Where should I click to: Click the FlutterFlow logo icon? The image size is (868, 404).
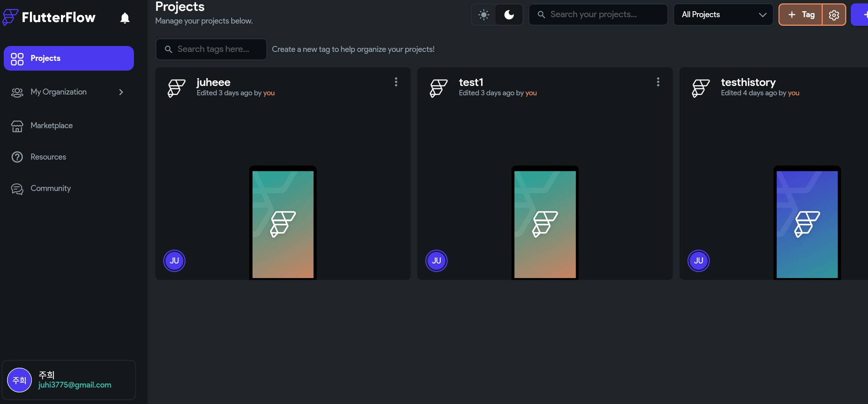pos(10,17)
